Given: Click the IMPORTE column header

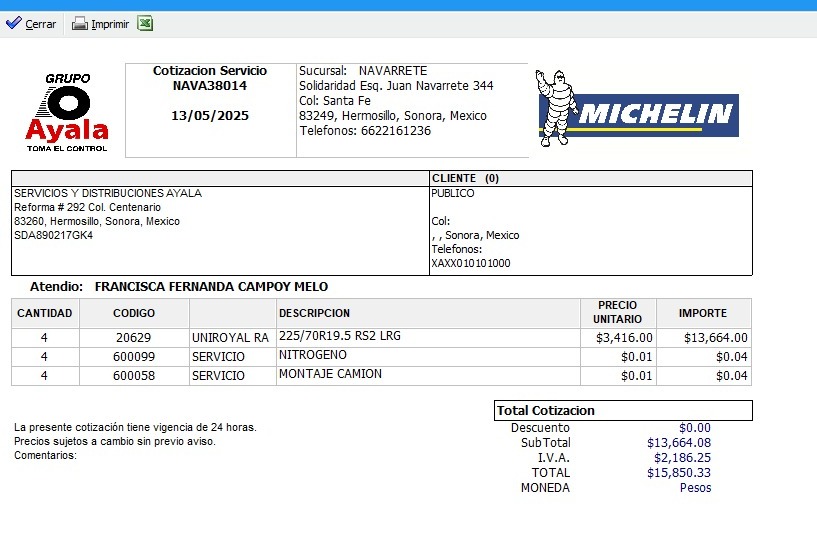Looking at the screenshot, I should pos(702,313).
